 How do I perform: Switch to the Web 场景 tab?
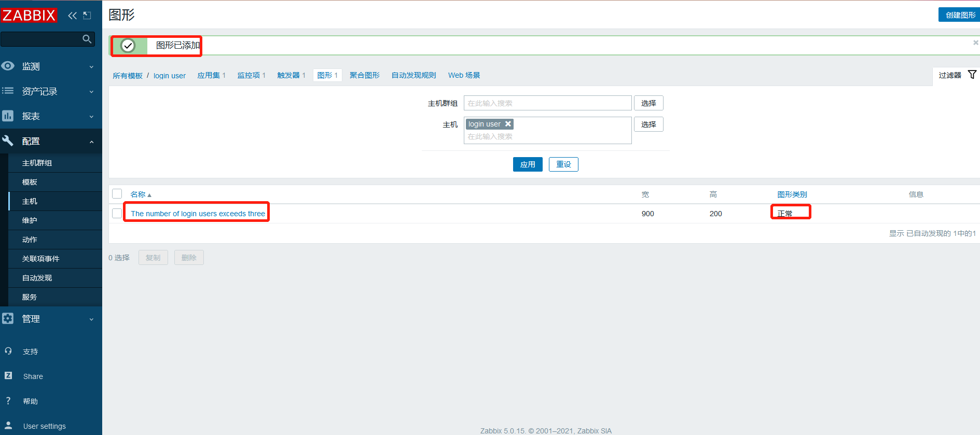click(464, 75)
